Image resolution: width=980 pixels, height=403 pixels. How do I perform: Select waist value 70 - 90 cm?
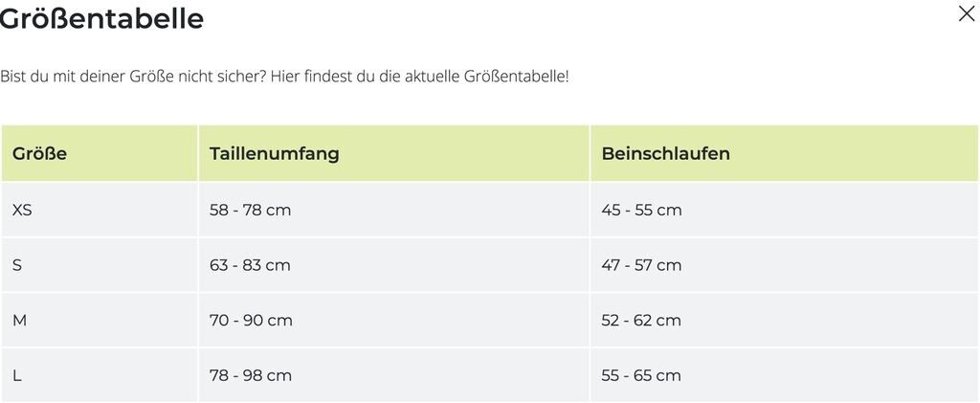[x=251, y=321]
